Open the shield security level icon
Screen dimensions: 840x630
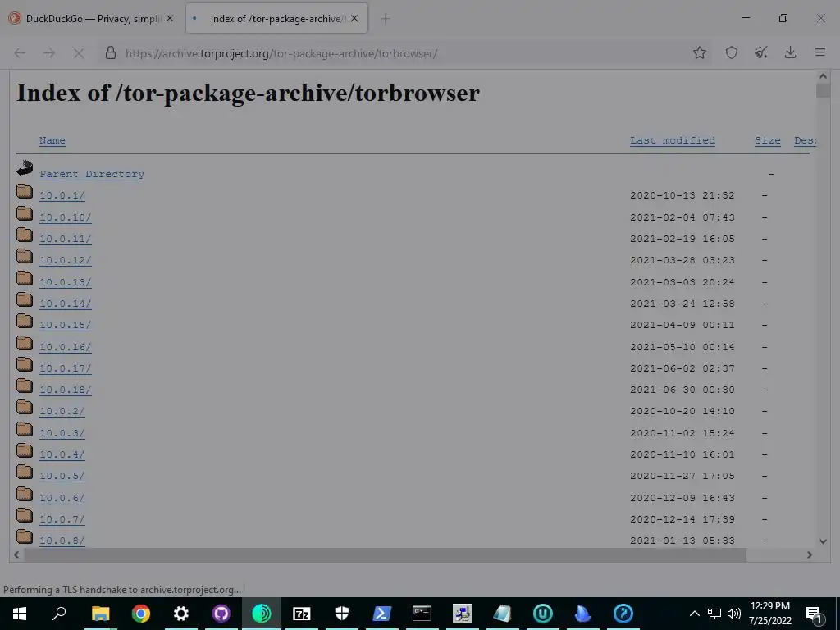tap(731, 52)
